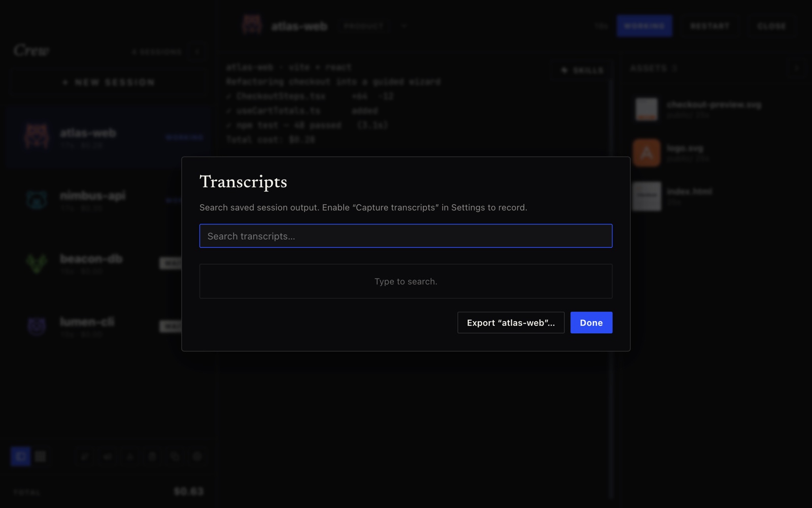Click the "Type to search." placeholder text
This screenshot has height=508, width=812.
point(405,281)
